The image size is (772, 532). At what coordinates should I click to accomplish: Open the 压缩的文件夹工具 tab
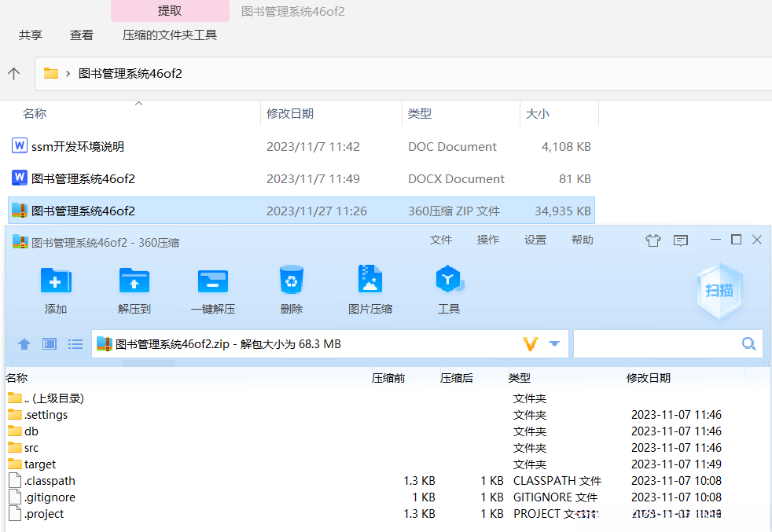170,35
